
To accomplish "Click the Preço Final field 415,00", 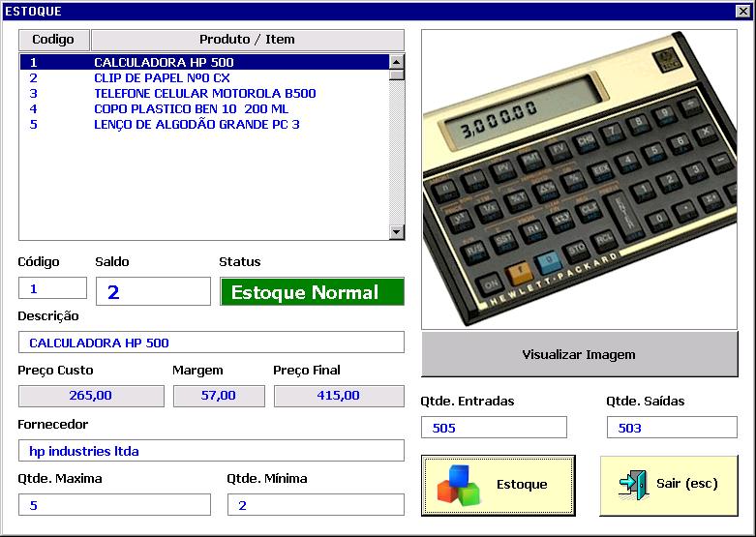I will tap(339, 396).
